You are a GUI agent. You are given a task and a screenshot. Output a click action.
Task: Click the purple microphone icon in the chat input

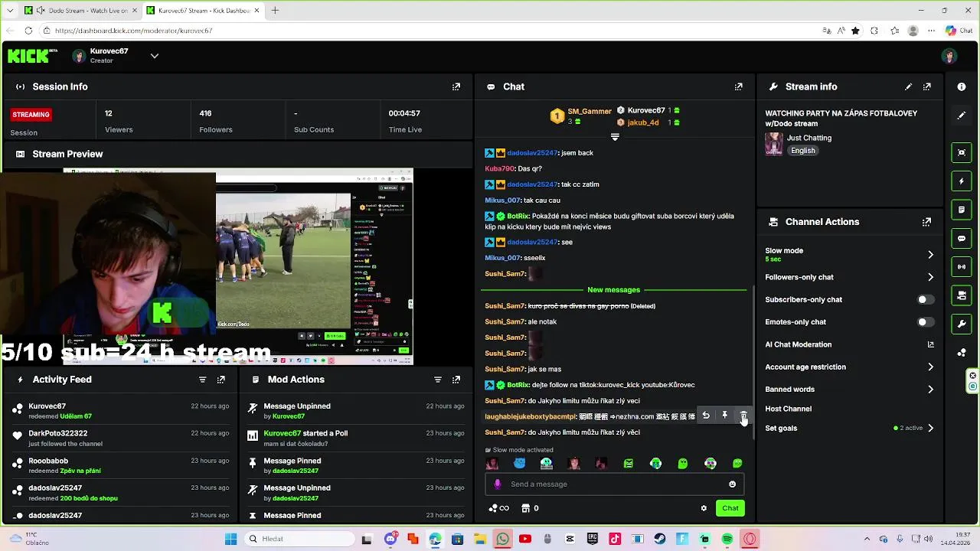tap(498, 484)
